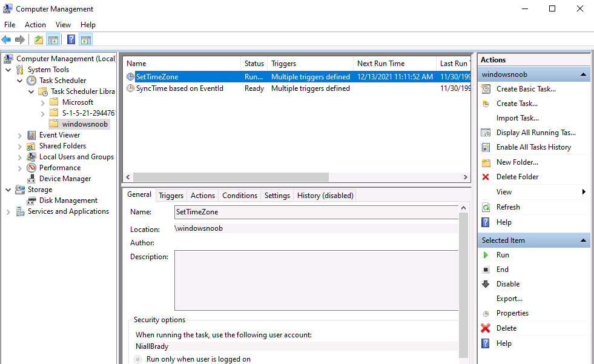Click the Back arrow toolbar icon
Image resolution: width=594 pixels, height=364 pixels.
[6, 39]
